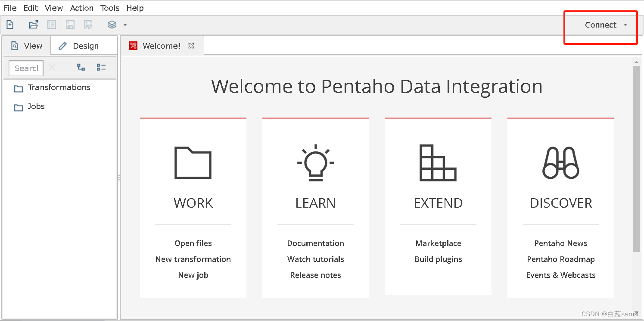This screenshot has width=644, height=321.
Task: Click the Perspectives layers icon
Action: [112, 25]
